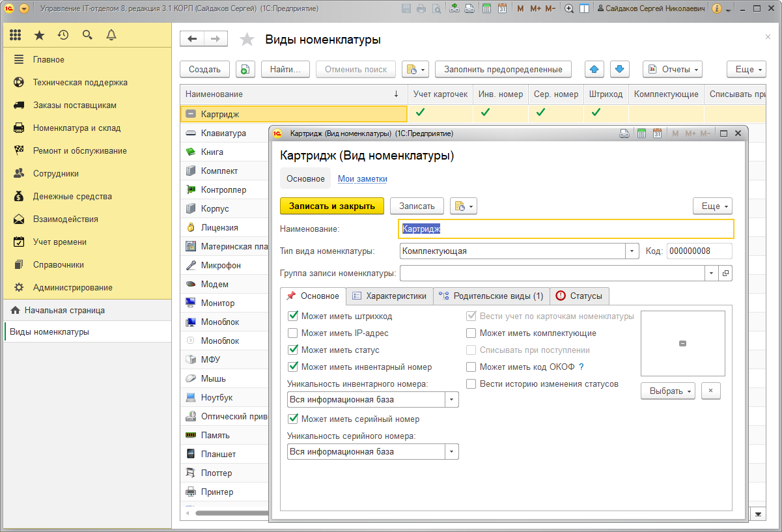Switch to Статусы tab
The width and height of the screenshot is (782, 532).
[x=580, y=296]
